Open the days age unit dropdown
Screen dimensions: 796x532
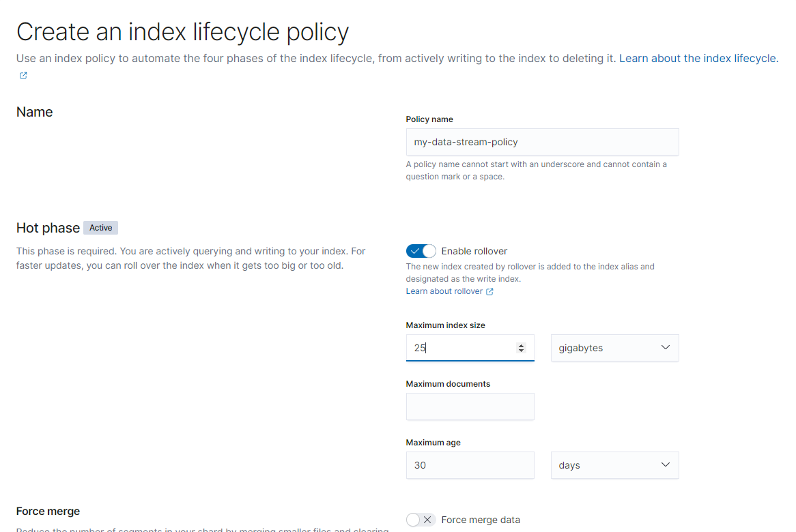tap(614, 465)
